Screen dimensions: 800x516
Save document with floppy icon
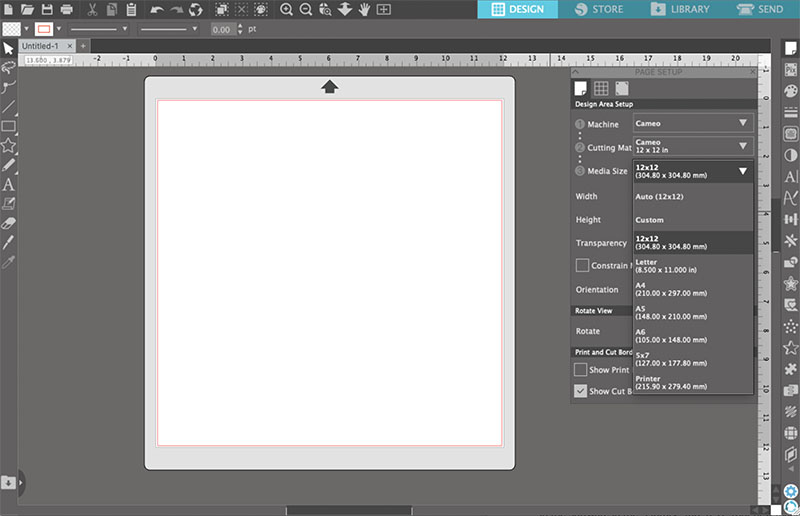click(47, 9)
